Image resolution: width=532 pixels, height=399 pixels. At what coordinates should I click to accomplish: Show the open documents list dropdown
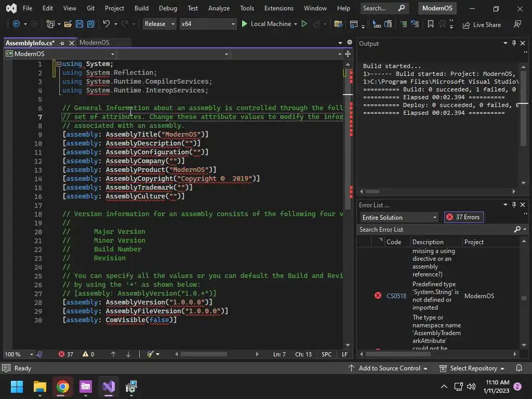click(x=340, y=43)
